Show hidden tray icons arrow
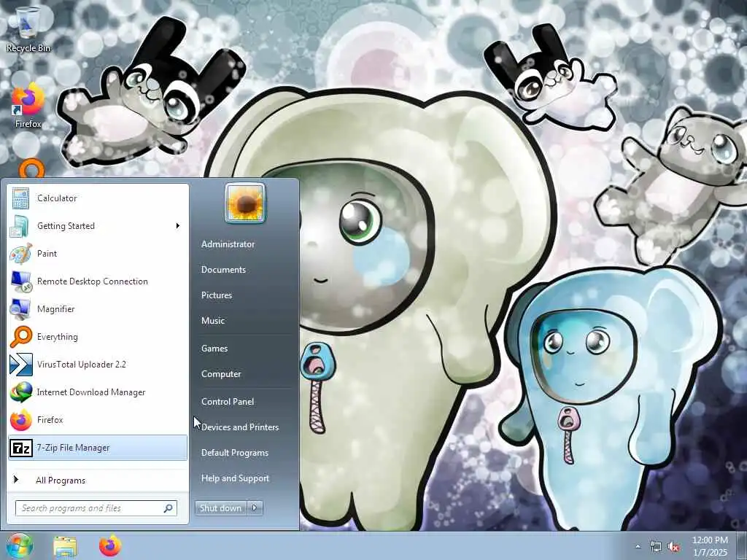The height and width of the screenshot is (560, 747). [x=638, y=547]
